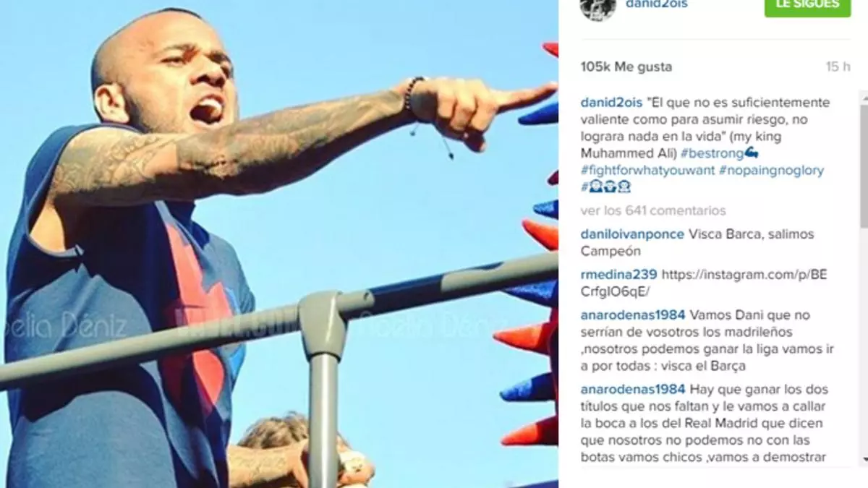Toggle the green following button
Image resolution: width=868 pixels, height=488 pixels.
click(x=807, y=6)
